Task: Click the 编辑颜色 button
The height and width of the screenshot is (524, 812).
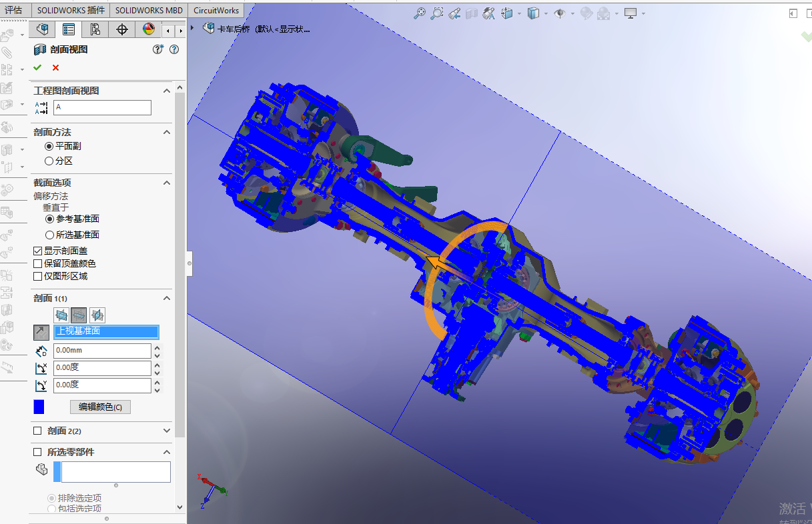Action: [x=100, y=407]
